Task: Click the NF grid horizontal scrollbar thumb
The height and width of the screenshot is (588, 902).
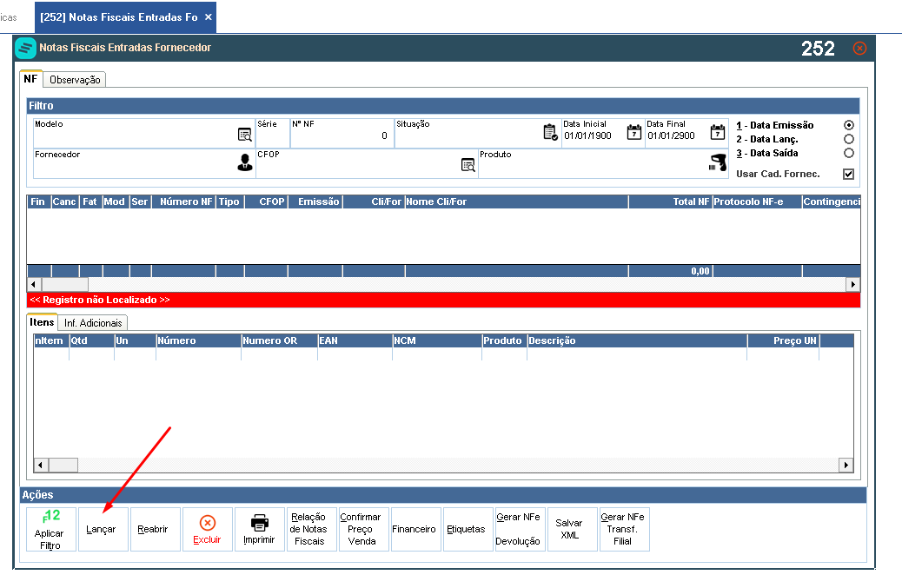Action: 64,284
